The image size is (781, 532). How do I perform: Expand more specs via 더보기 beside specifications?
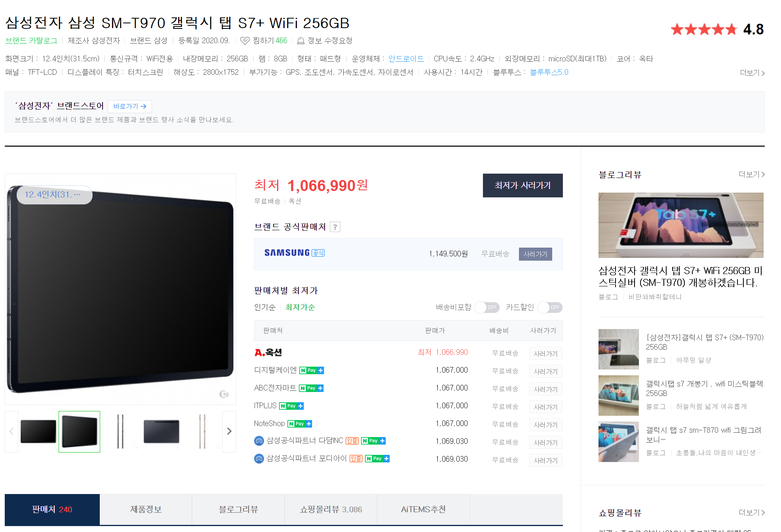click(x=752, y=73)
